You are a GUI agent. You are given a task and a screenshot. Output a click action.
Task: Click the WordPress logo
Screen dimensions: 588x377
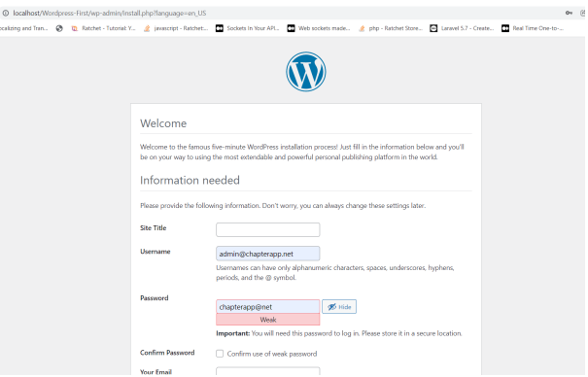(305, 72)
